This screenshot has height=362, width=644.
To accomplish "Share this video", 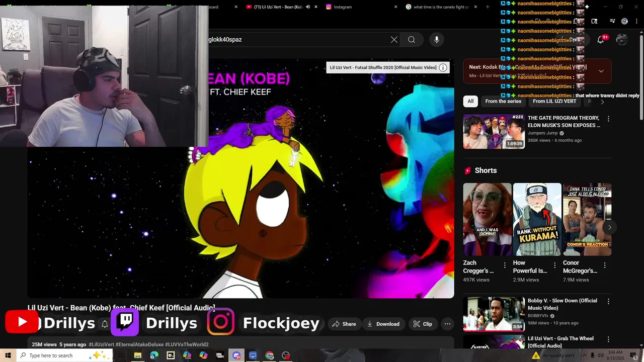I will click(344, 324).
